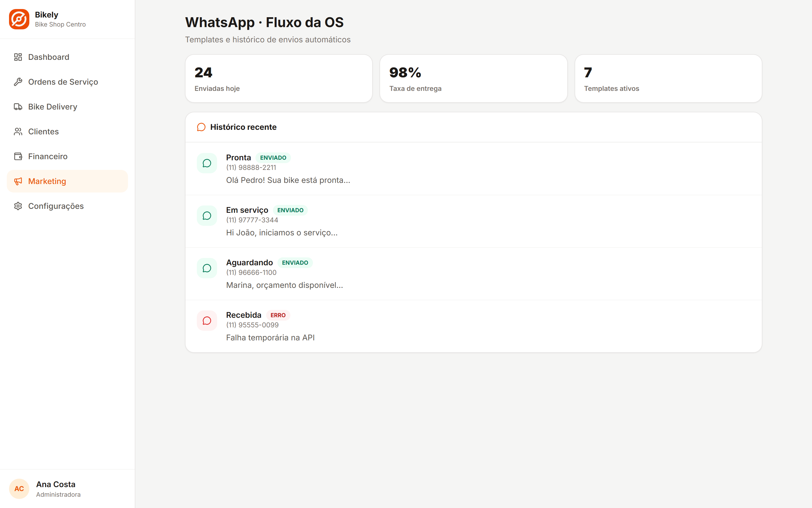Click the Histórico recente chat bubble icon
812x508 pixels.
pos(201,127)
